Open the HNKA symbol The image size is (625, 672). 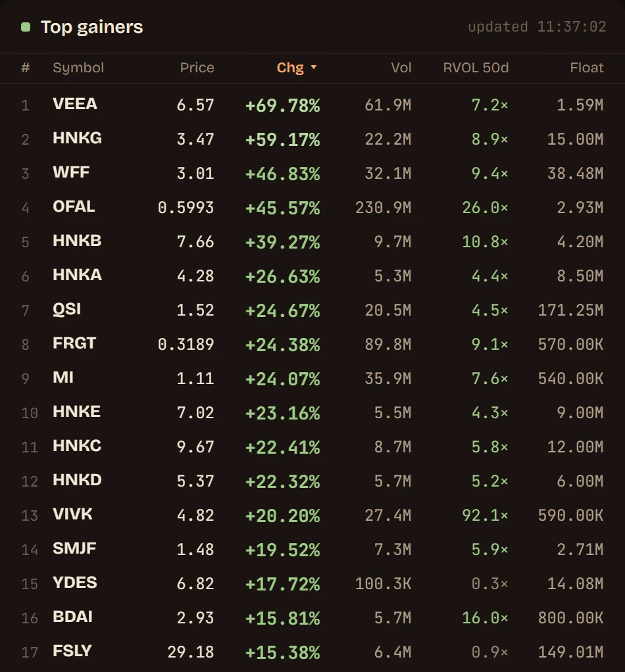[77, 275]
